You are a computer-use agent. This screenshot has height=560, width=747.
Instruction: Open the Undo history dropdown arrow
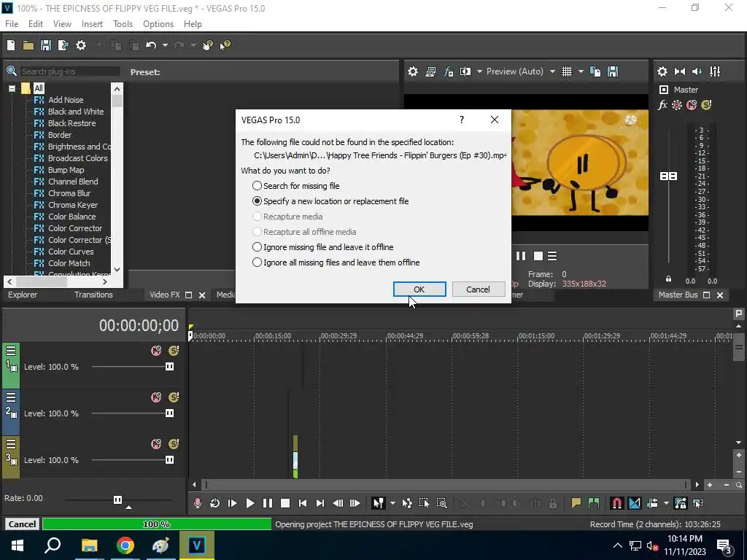165,45
